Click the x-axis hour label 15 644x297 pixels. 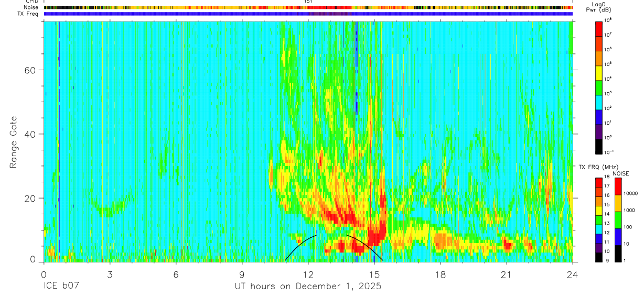point(374,273)
